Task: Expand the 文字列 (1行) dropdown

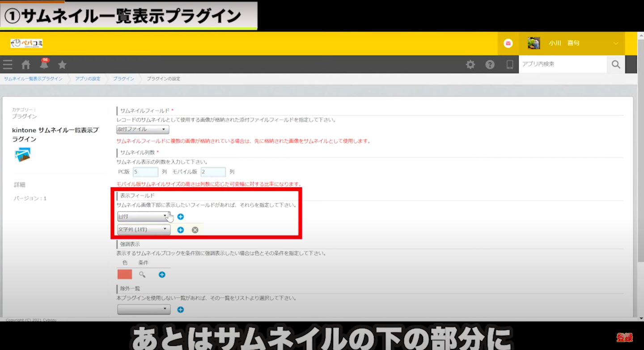Action: 143,230
